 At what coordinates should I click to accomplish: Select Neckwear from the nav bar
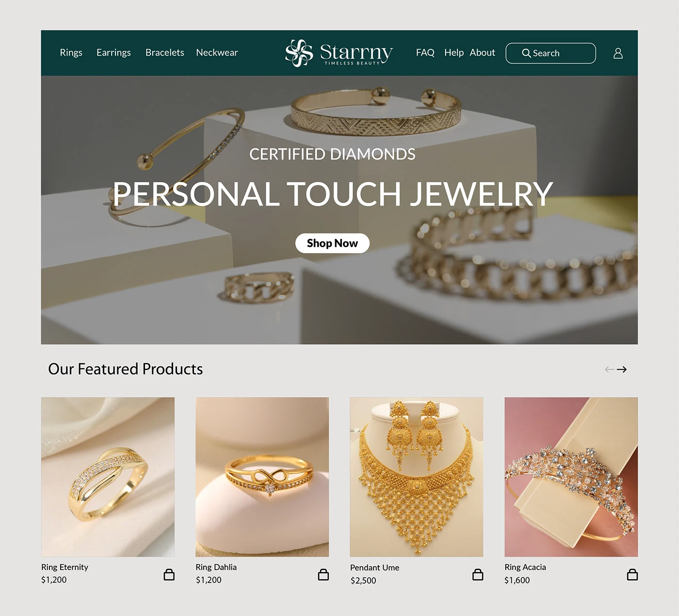[217, 52]
